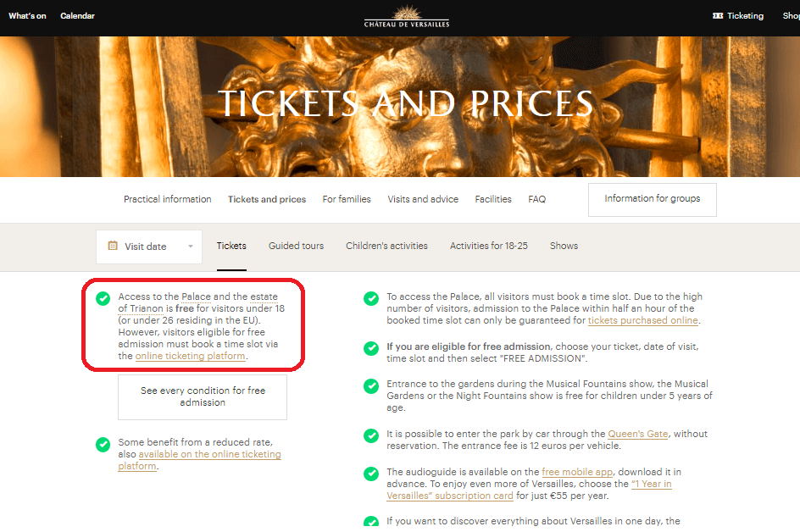
Task: Click green checkmark beside 'The audioguide is available'
Action: (x=371, y=474)
